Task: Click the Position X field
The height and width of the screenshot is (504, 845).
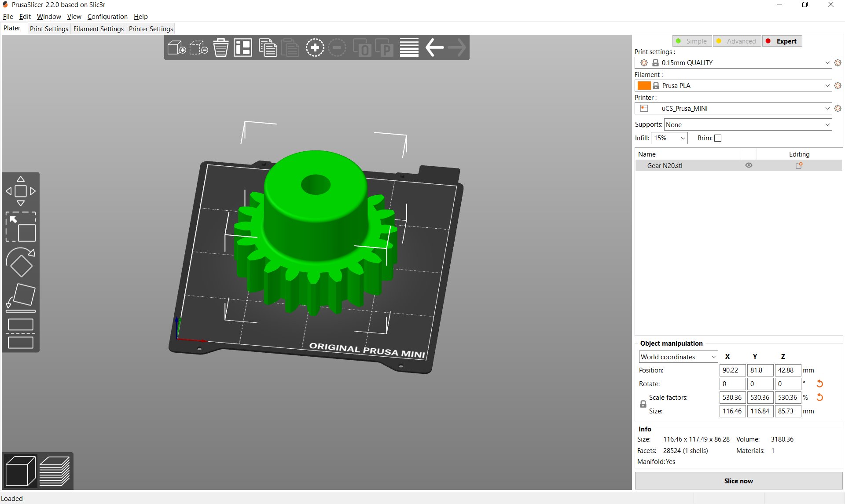Action: click(732, 370)
